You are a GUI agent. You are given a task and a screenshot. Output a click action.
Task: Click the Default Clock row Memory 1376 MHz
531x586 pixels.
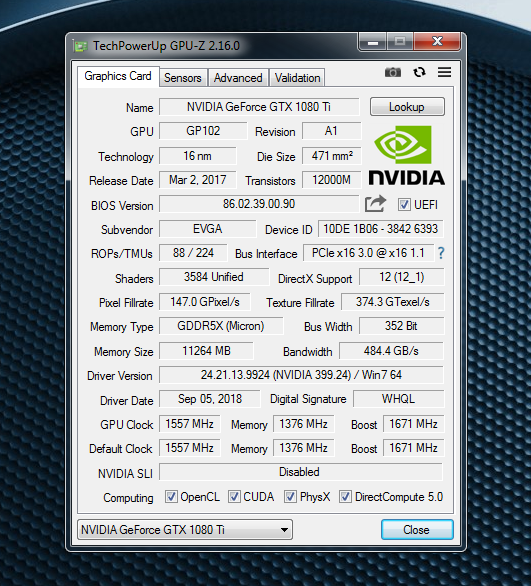(x=303, y=448)
